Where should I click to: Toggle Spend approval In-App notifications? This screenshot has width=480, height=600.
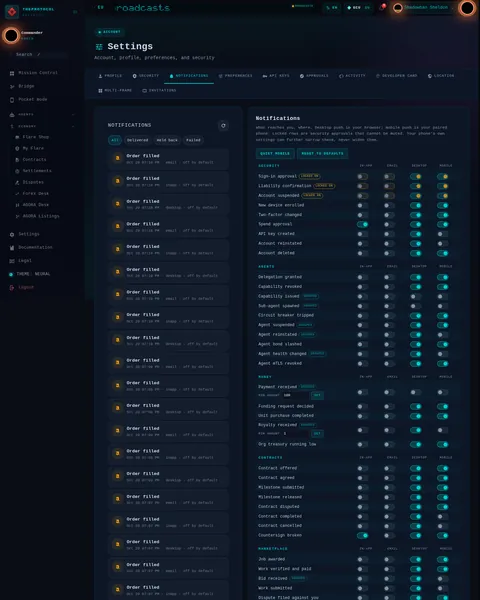coord(362,224)
